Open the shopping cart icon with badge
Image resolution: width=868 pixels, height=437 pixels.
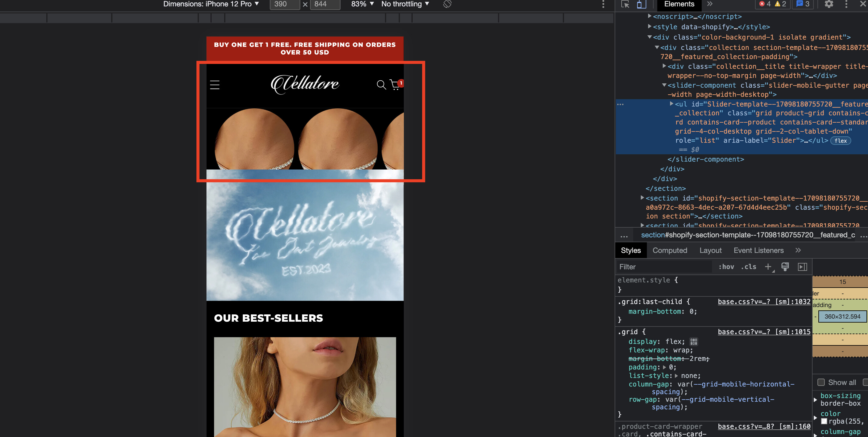tap(396, 85)
